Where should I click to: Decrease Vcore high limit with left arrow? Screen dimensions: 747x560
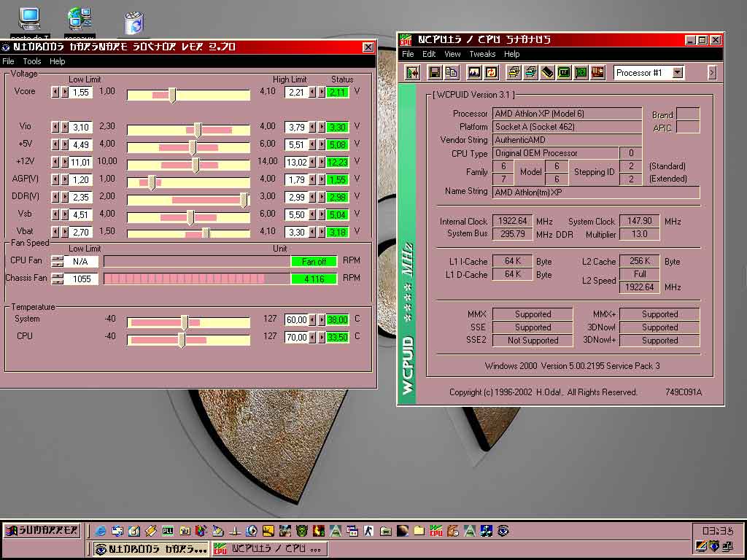tap(312, 92)
